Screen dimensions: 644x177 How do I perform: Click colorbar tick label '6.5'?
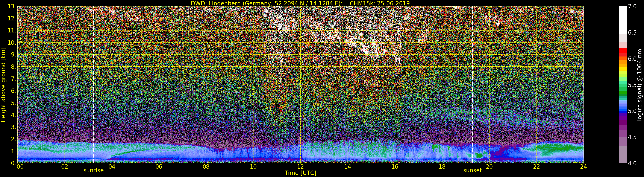[632, 33]
